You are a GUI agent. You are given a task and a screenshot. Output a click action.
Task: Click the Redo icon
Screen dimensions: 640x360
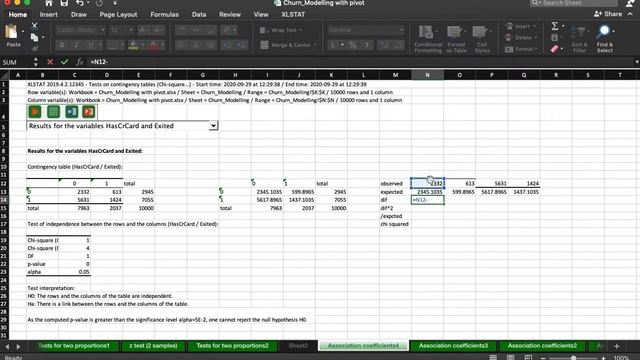click(x=99, y=3)
